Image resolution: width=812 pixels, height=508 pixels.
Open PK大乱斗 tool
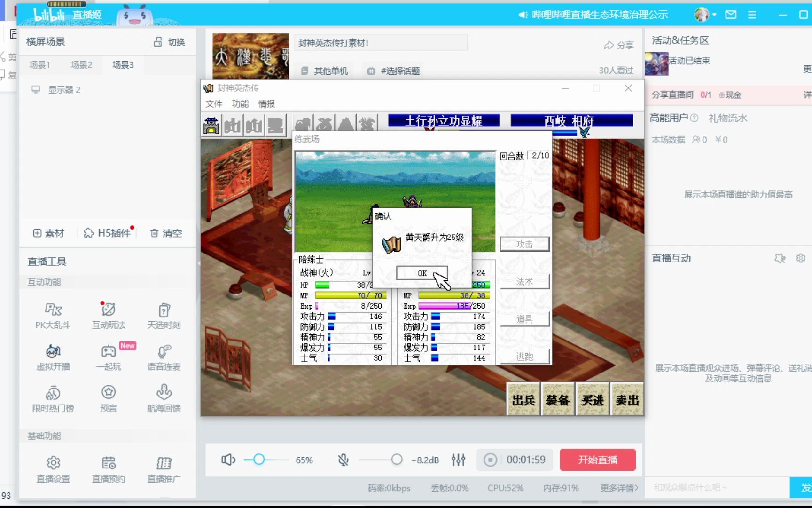pyautogui.click(x=53, y=315)
